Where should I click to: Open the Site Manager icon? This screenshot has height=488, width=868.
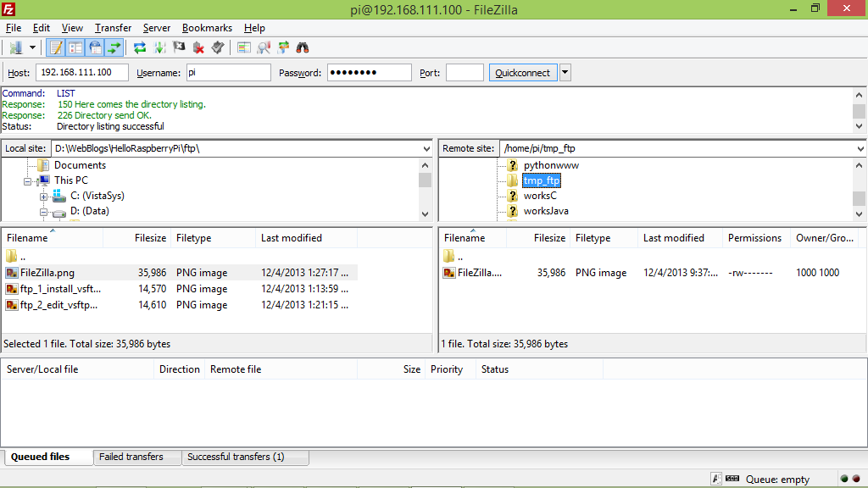click(16, 47)
